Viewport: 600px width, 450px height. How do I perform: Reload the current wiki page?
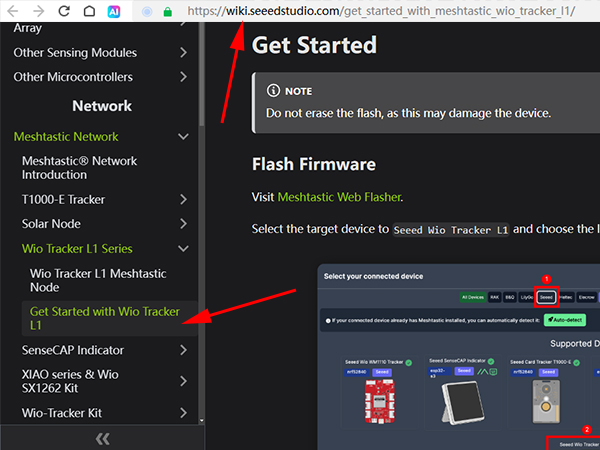(x=62, y=12)
